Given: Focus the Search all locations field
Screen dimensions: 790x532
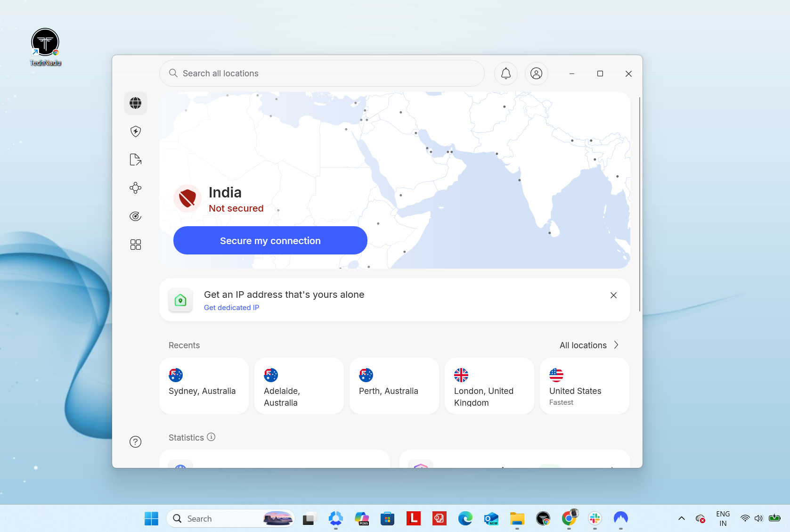Looking at the screenshot, I should coord(322,74).
